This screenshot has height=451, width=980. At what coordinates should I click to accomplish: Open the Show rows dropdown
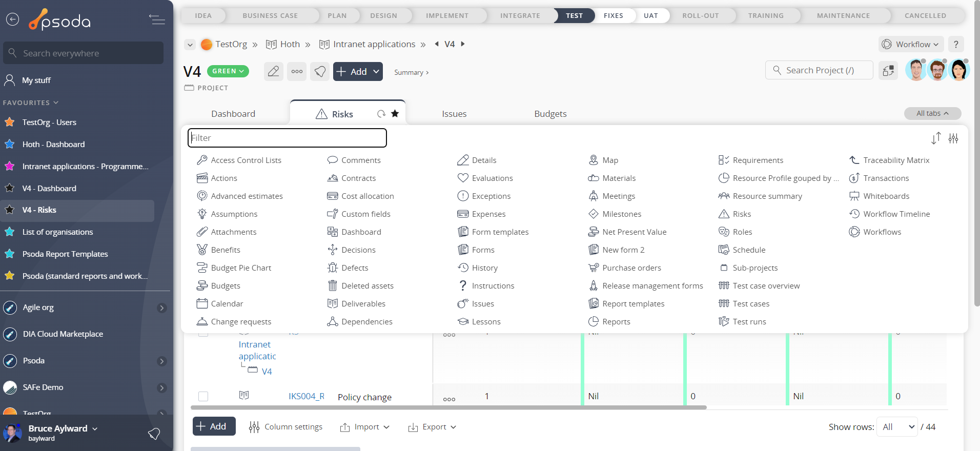[x=897, y=427]
